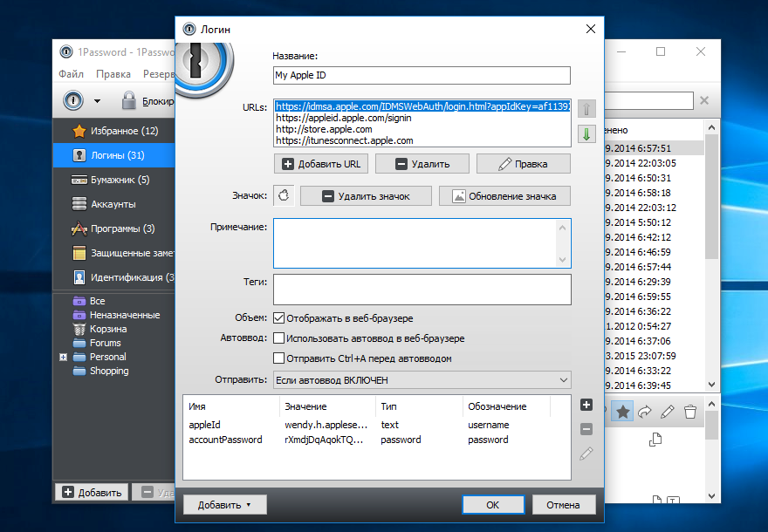Click 'Обозначение' column header
Screen dimensions: 768x532
(x=506, y=406)
